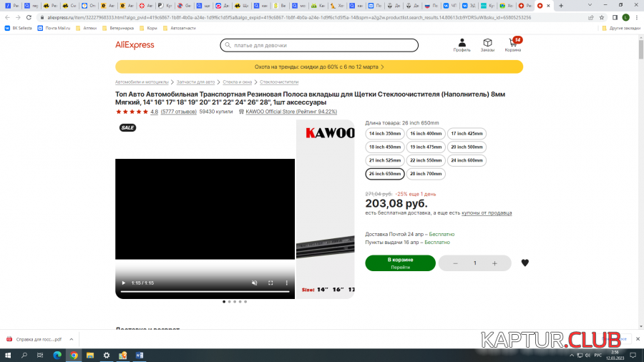Open the video's three-dot options menu
The width and height of the screenshot is (644, 362).
(x=286, y=283)
